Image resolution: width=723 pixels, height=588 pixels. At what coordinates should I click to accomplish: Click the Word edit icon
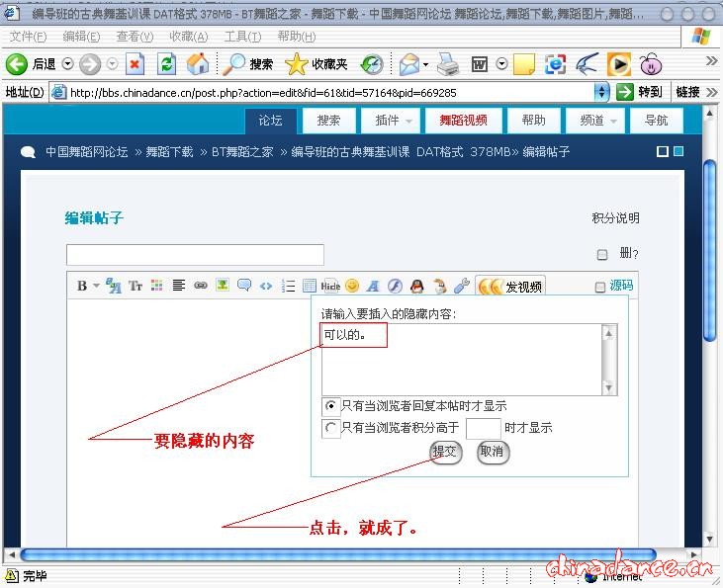pyautogui.click(x=480, y=64)
